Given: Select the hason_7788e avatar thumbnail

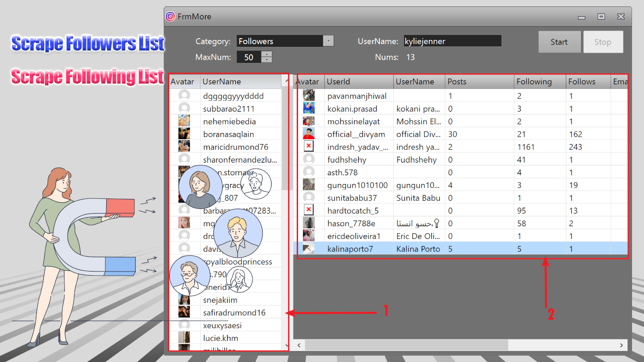Looking at the screenshot, I should click(x=309, y=223).
